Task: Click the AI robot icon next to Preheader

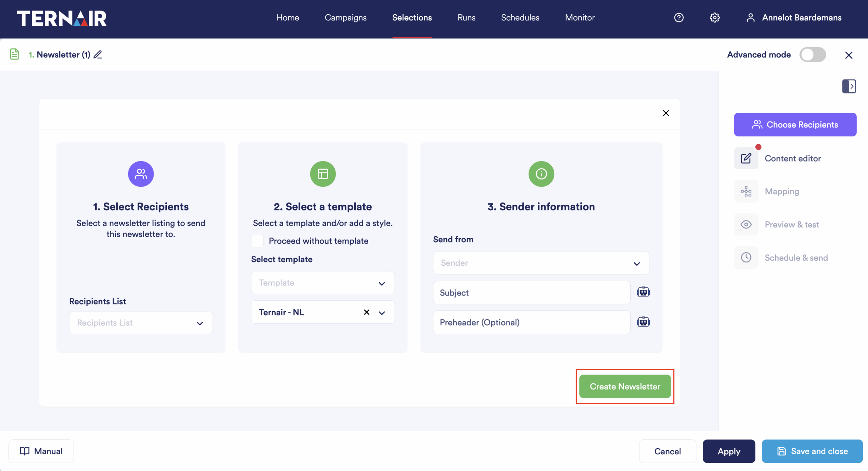Action: (643, 322)
